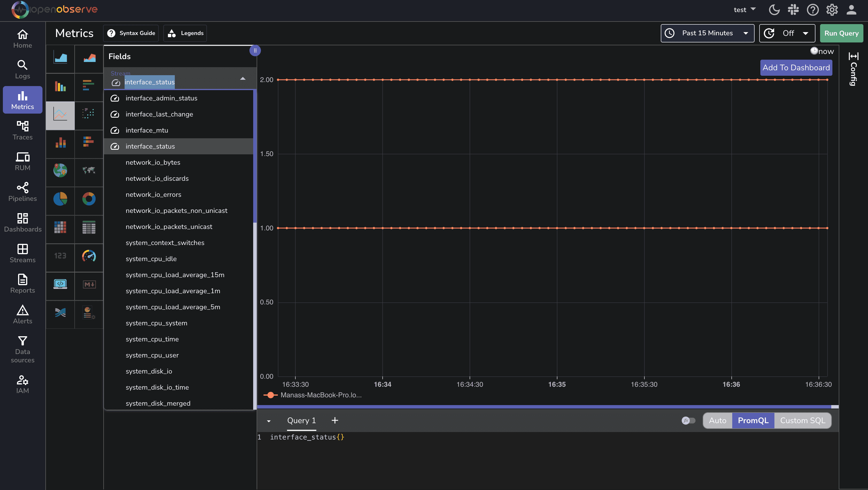
Task: Select the scatter plot chart icon
Action: coord(89,114)
